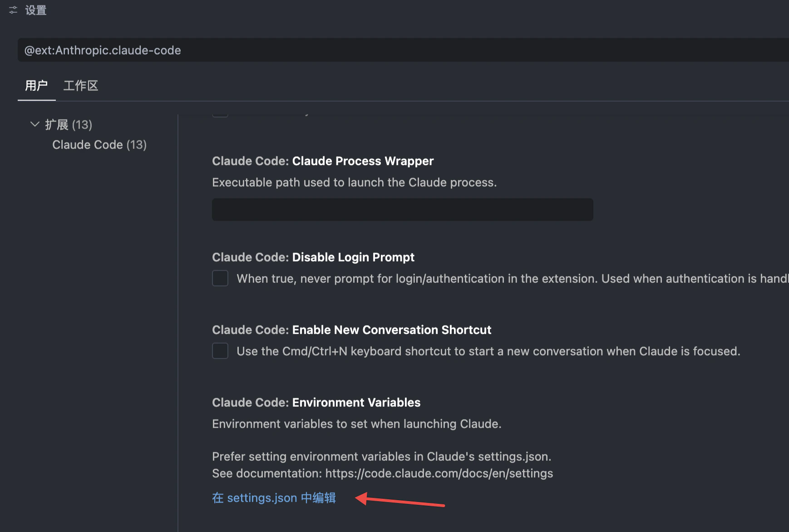The width and height of the screenshot is (789, 532).
Task: Click the 'When true, never prompt for login' description
Action: (513, 279)
